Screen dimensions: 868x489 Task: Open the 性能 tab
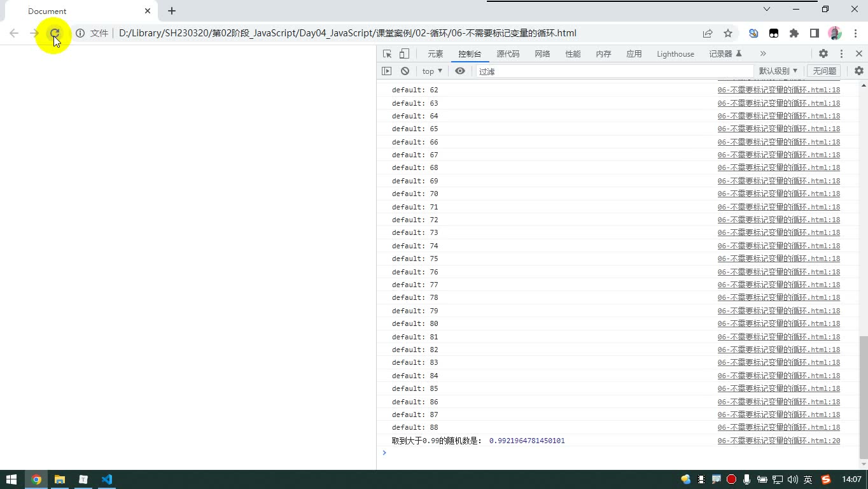click(x=573, y=54)
